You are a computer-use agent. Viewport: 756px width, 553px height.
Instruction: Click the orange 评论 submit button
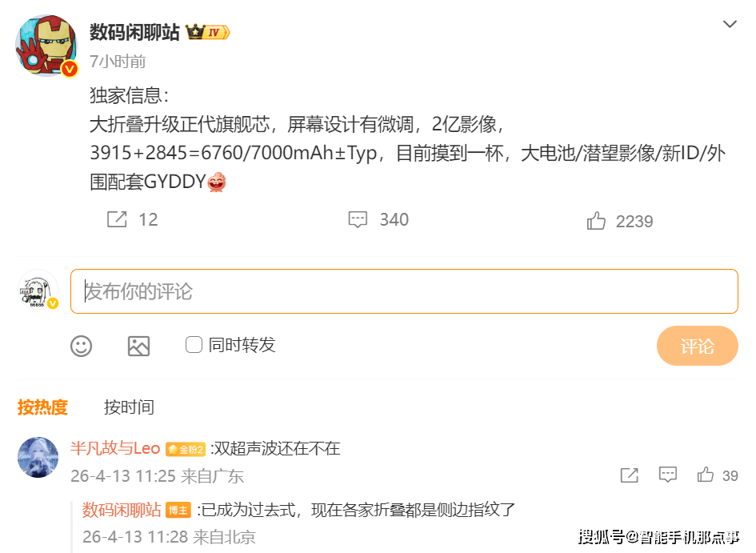point(697,346)
